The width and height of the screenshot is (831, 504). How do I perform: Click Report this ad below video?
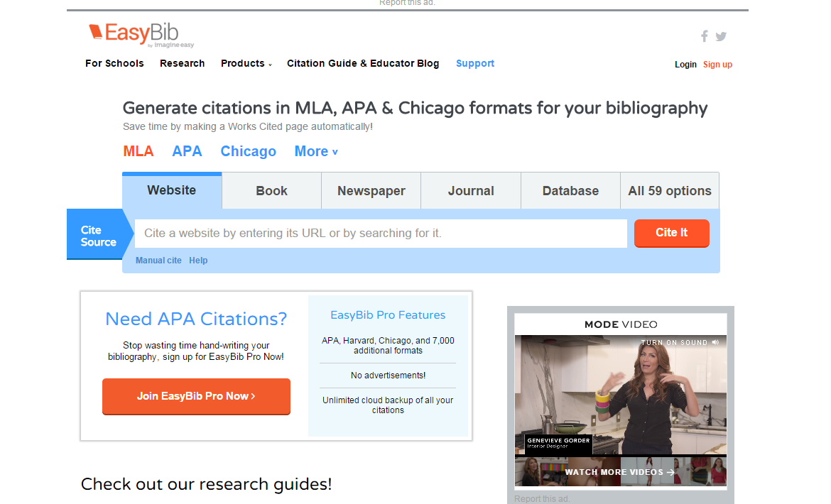click(542, 499)
